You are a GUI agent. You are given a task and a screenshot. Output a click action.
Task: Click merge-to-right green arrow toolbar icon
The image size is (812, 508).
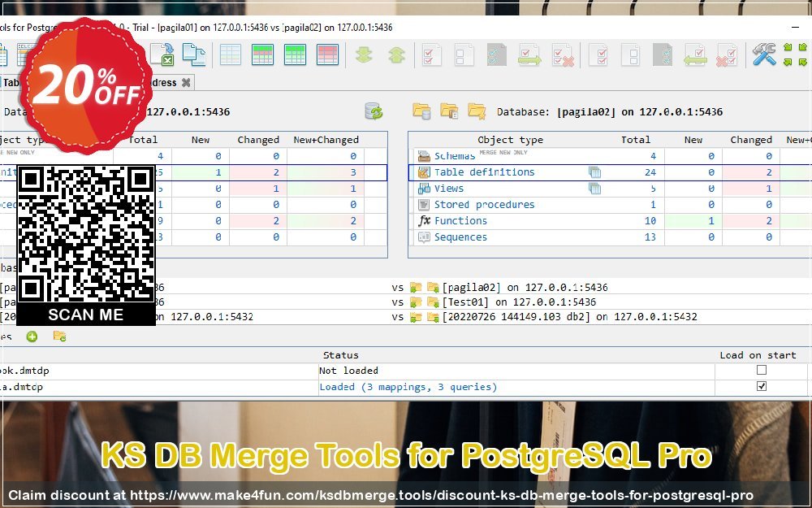click(x=529, y=54)
